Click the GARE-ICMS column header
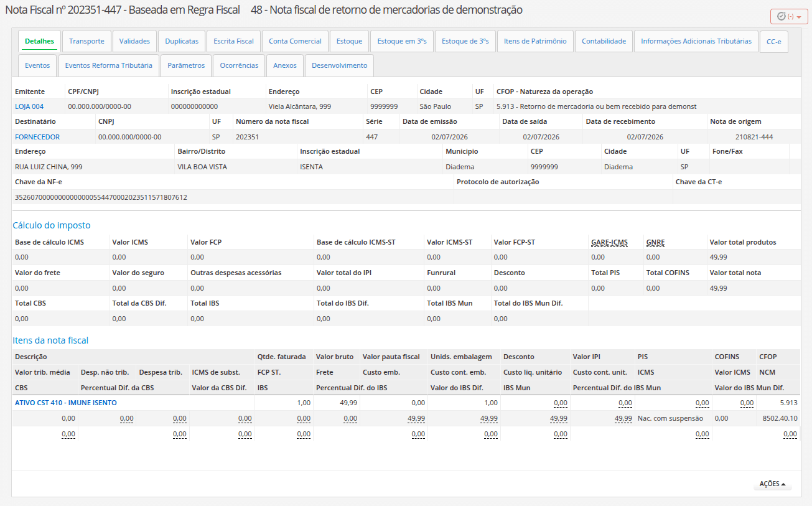812x506 pixels. point(609,242)
